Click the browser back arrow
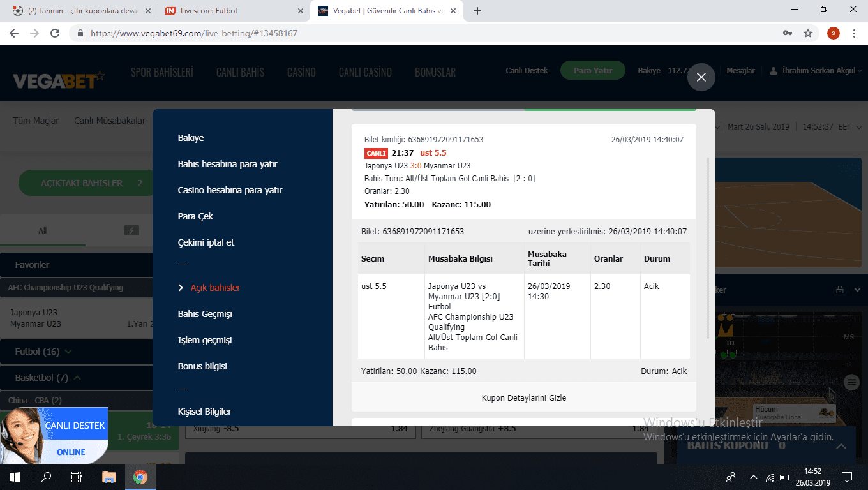The image size is (868, 490). pyautogui.click(x=15, y=33)
